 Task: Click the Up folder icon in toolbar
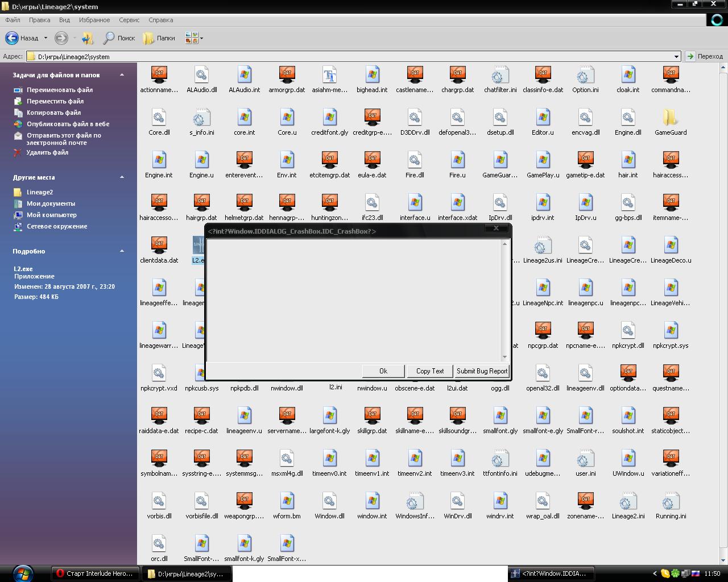click(88, 38)
